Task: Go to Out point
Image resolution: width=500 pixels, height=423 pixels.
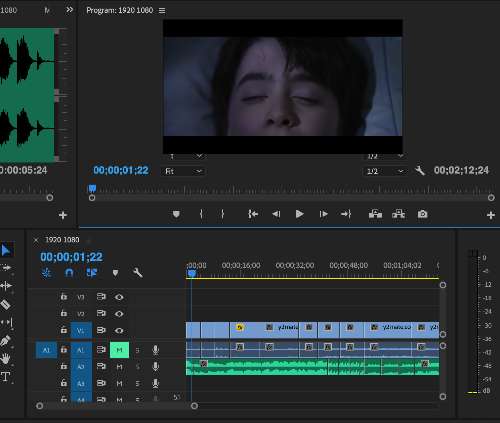Action: click(x=346, y=214)
